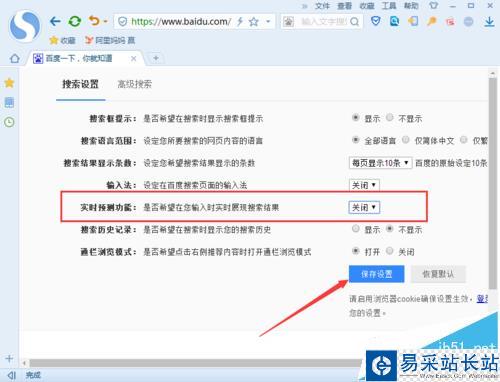Select 关闭 for 通栏浏览模式
The image size is (500, 382).
click(389, 251)
